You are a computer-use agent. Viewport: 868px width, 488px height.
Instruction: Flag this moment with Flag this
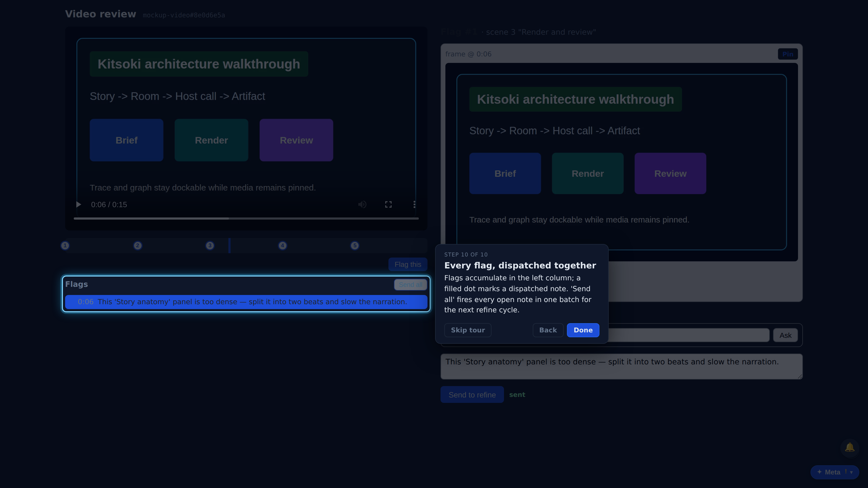pos(408,264)
